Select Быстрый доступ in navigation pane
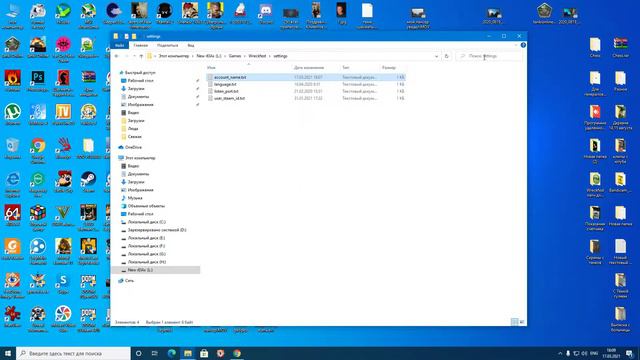This screenshot has width=640, height=360. point(140,73)
